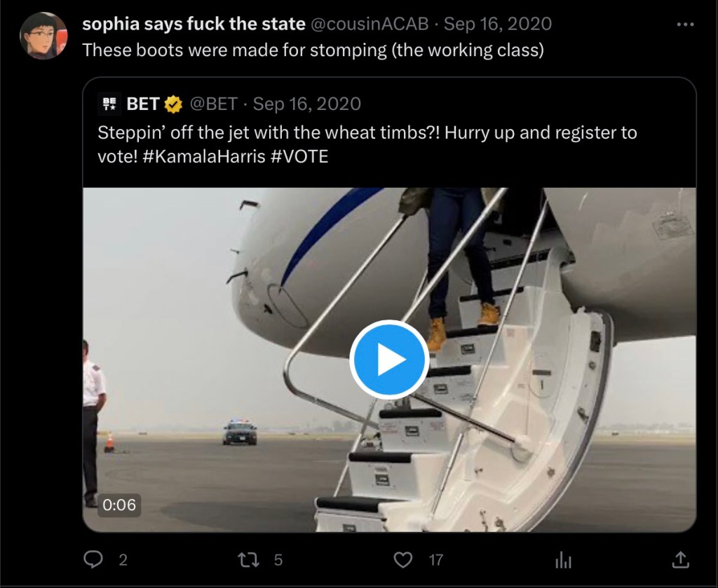Like the tweet with the heart icon
The height and width of the screenshot is (588, 718).
point(402,559)
